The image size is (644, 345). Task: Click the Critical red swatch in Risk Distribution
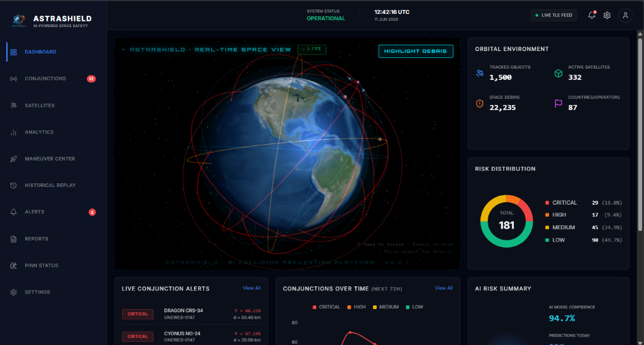[547, 203]
